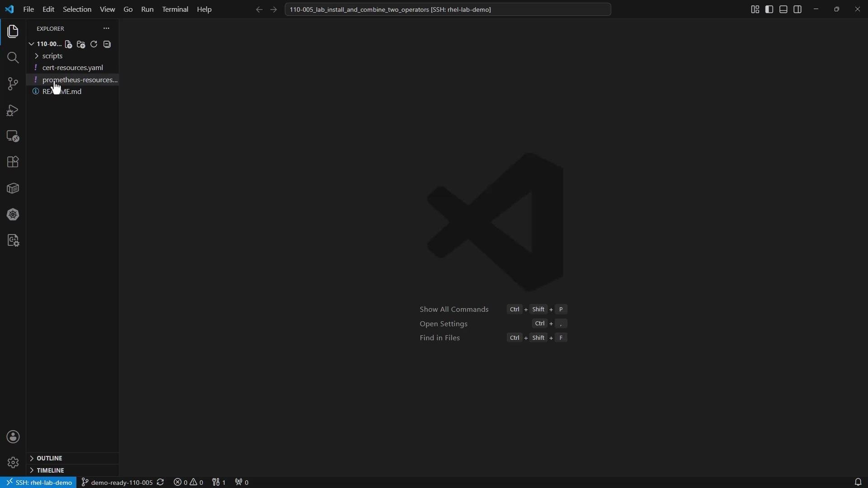Click the no-ports indicator showing 0
This screenshot has width=868, height=488.
point(242,483)
